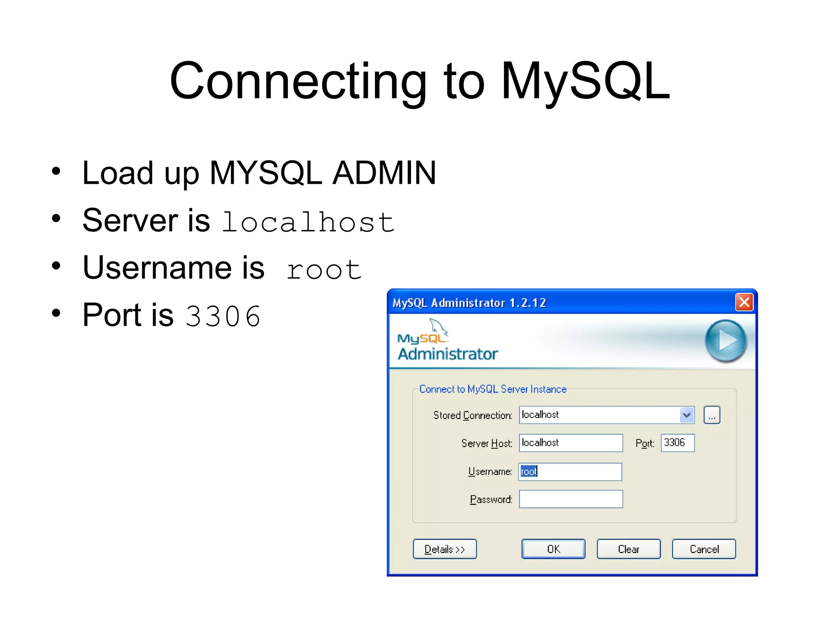
Task: Reset the fields with Clear button
Action: (x=629, y=549)
